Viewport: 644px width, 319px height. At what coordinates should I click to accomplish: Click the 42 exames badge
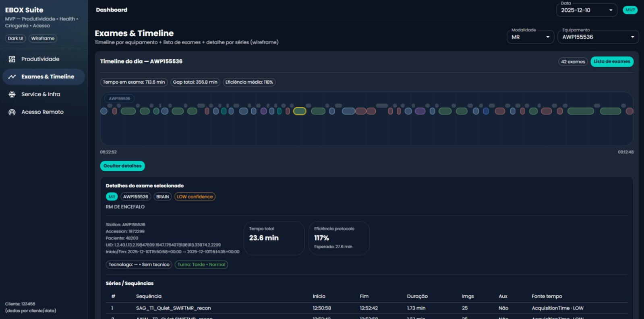point(573,62)
